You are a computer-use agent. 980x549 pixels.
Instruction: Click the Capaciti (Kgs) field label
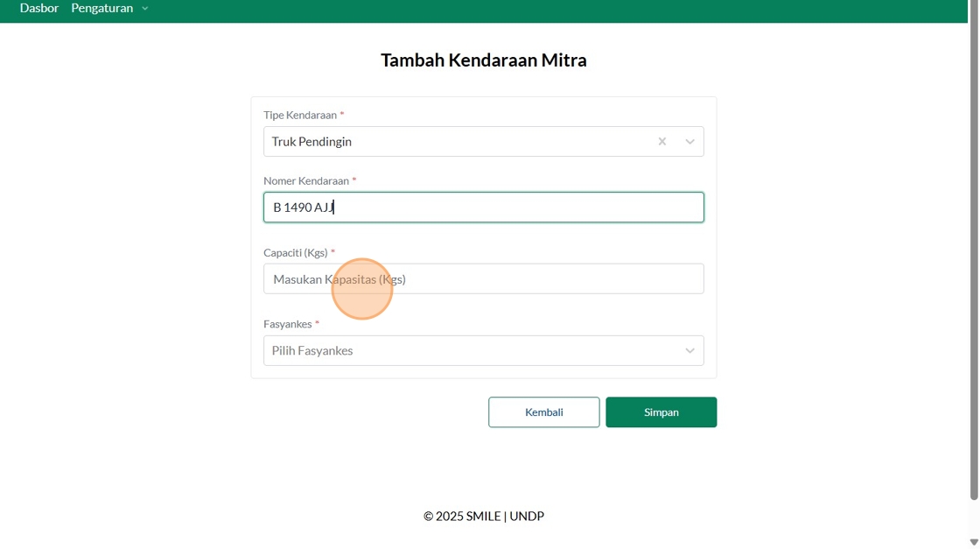(x=296, y=253)
